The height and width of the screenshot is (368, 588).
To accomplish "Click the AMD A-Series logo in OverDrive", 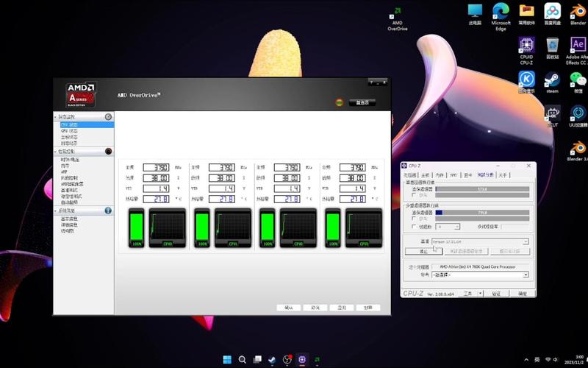I will (81, 95).
